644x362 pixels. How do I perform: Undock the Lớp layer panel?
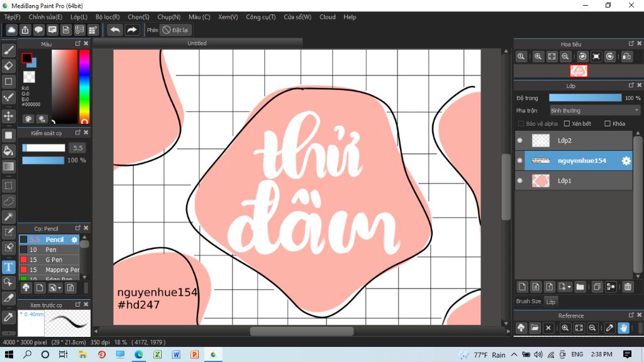pos(631,85)
